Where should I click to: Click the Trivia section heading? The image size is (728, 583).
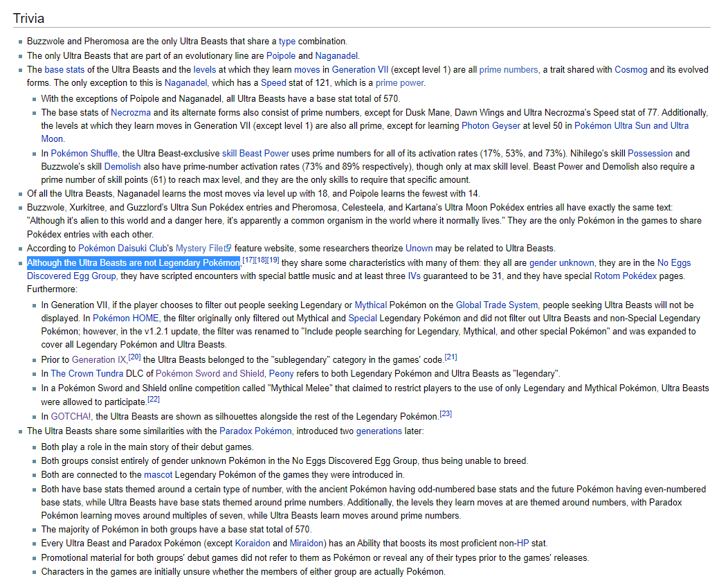(29, 18)
